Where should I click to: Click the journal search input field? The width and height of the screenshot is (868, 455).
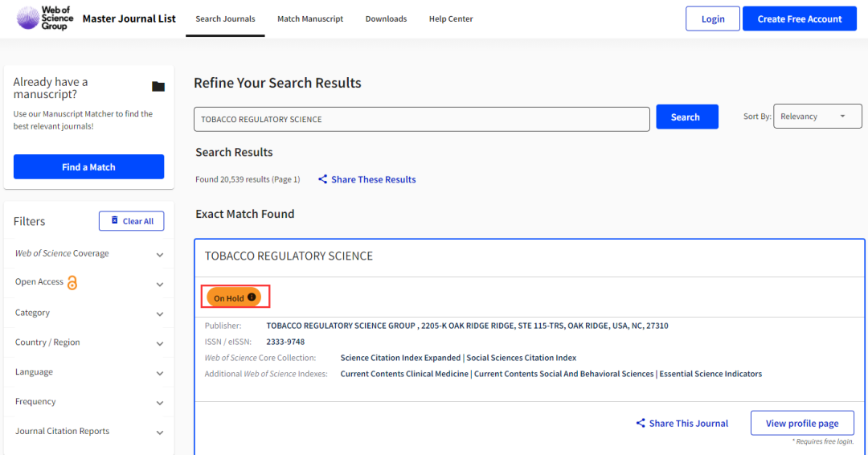pos(422,119)
